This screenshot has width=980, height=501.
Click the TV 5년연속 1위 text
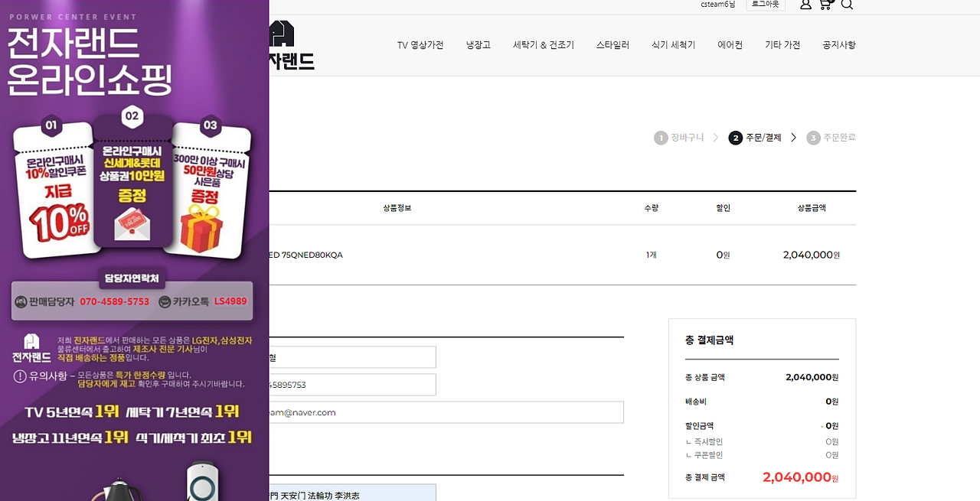[72, 412]
